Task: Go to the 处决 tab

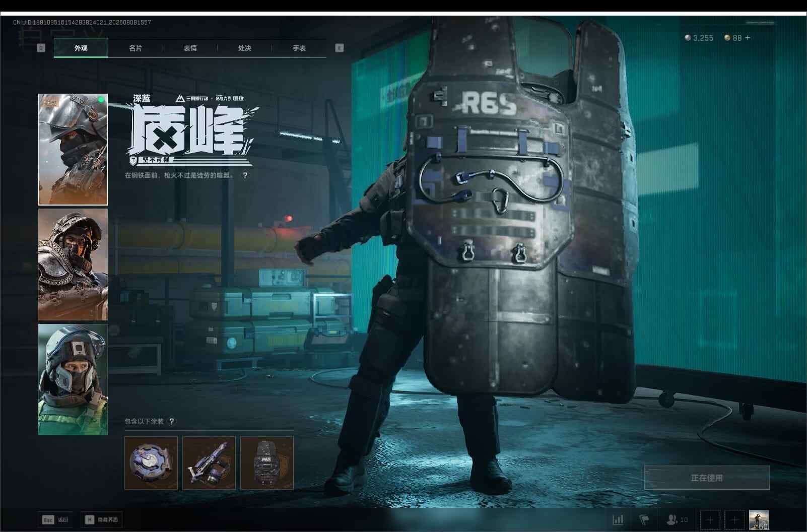Action: tap(244, 48)
